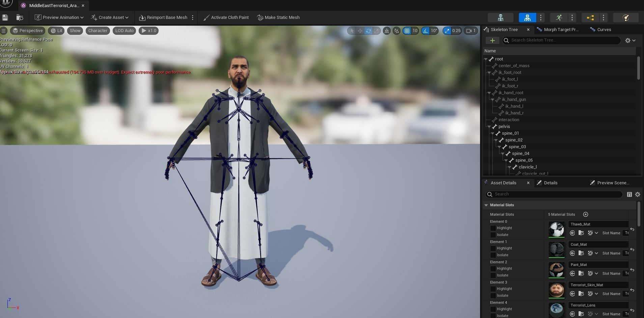Enable Highlight checkbox for Element 1
The width and height of the screenshot is (644, 318).
tap(493, 248)
